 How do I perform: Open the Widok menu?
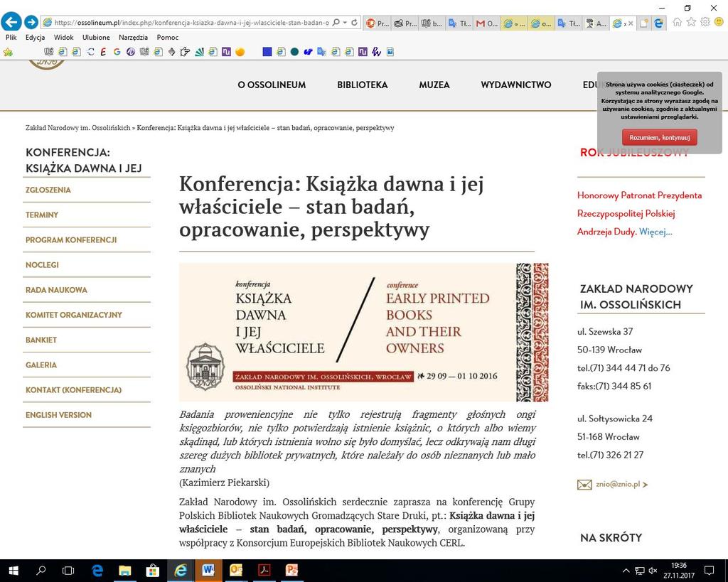point(63,37)
